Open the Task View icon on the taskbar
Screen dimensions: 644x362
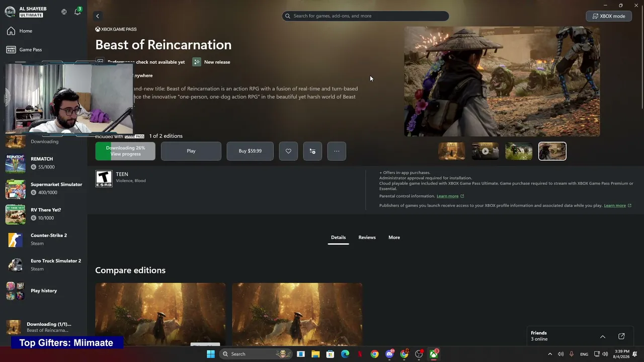pos(301,354)
